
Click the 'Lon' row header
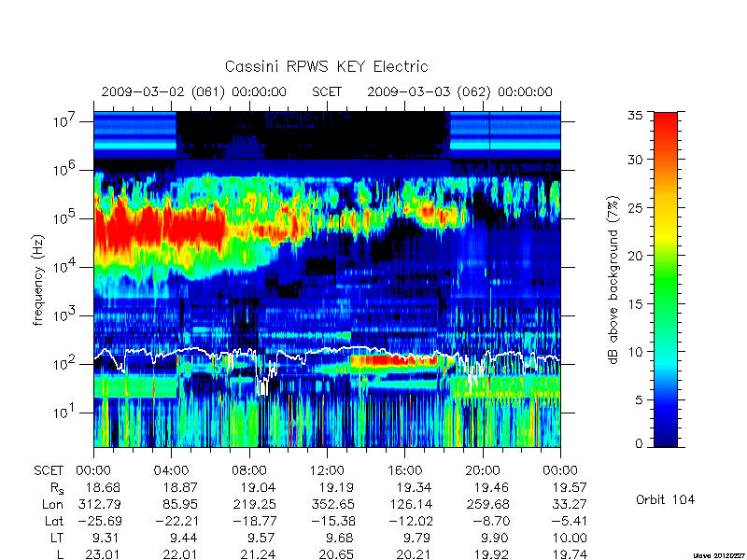point(52,504)
